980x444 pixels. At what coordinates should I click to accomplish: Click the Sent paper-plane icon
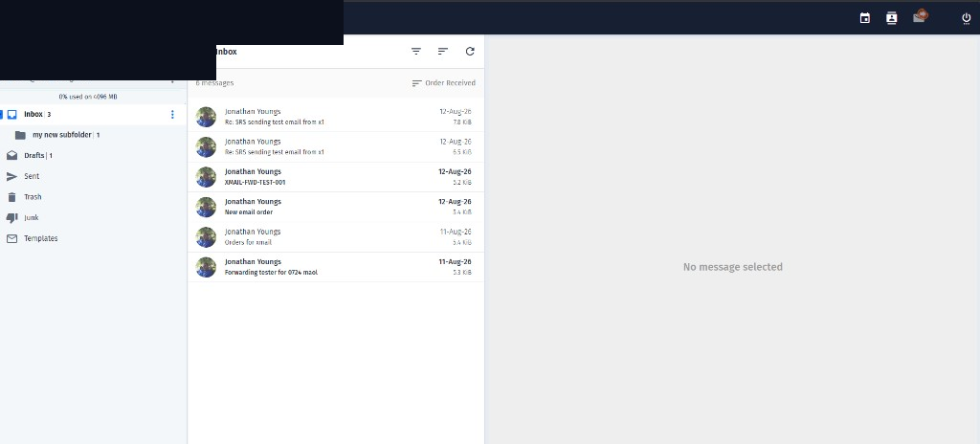pos(11,176)
